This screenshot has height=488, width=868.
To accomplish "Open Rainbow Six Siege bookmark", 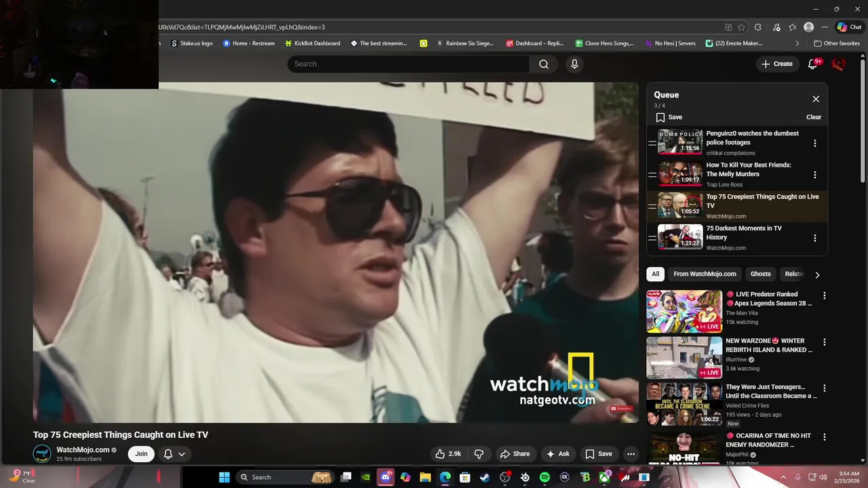I will click(465, 43).
